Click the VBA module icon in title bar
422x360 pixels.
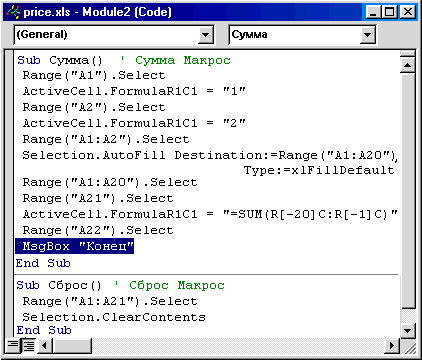(x=13, y=12)
